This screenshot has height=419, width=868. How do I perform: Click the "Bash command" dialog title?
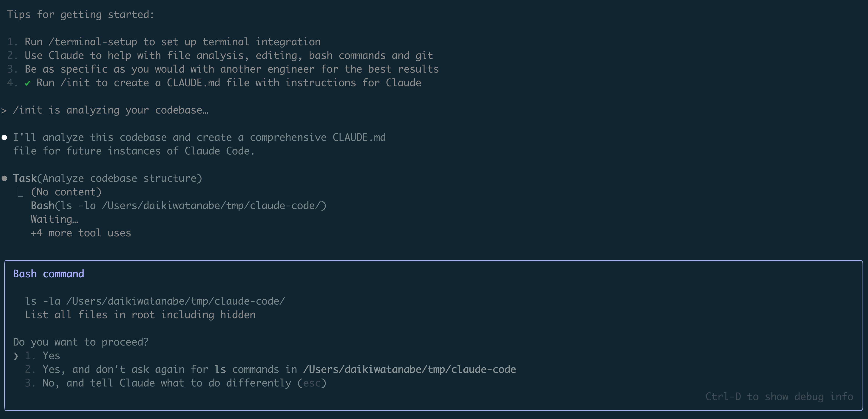[48, 274]
